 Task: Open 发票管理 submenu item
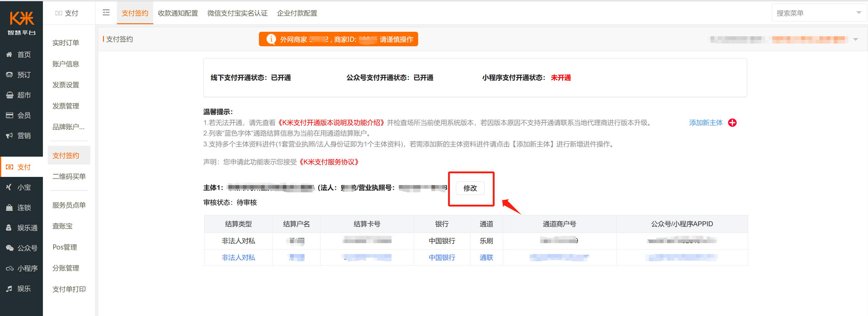[x=66, y=106]
